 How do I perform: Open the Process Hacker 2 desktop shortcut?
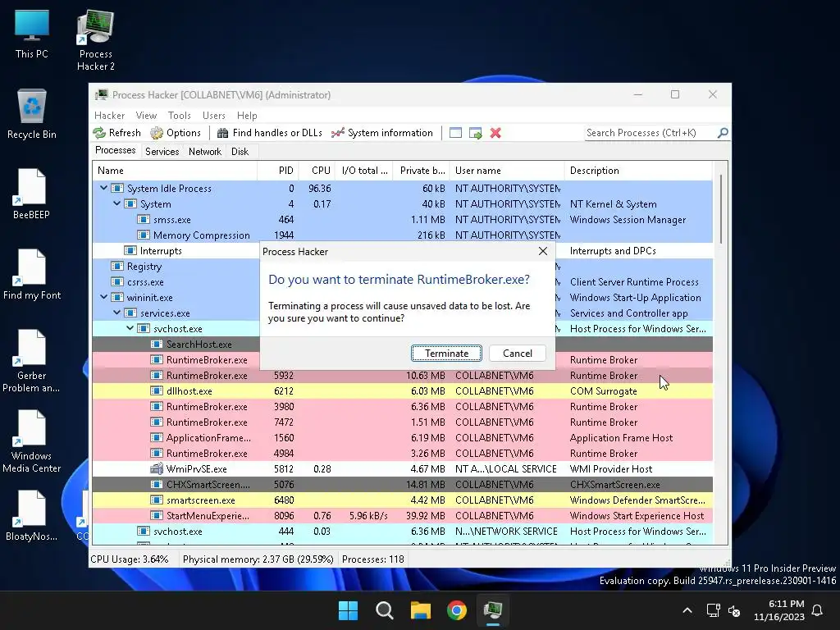pyautogui.click(x=95, y=41)
